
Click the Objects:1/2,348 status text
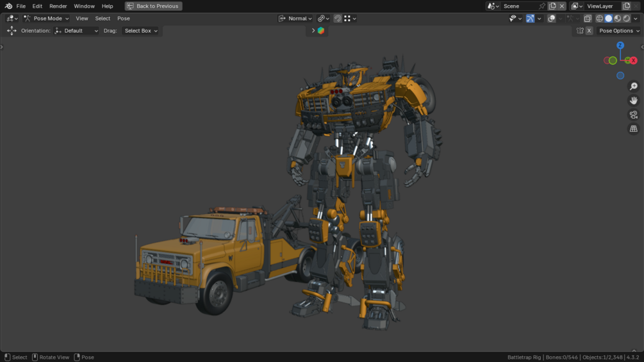pos(602,358)
